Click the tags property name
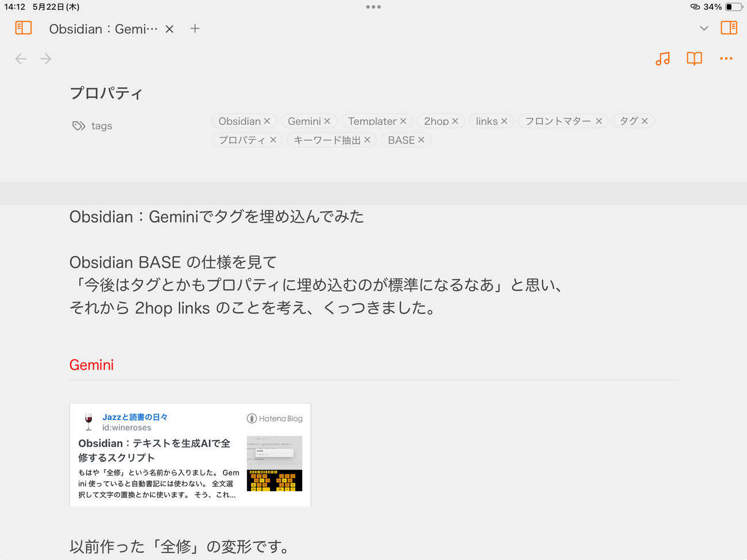The height and width of the screenshot is (560, 747). (x=102, y=126)
